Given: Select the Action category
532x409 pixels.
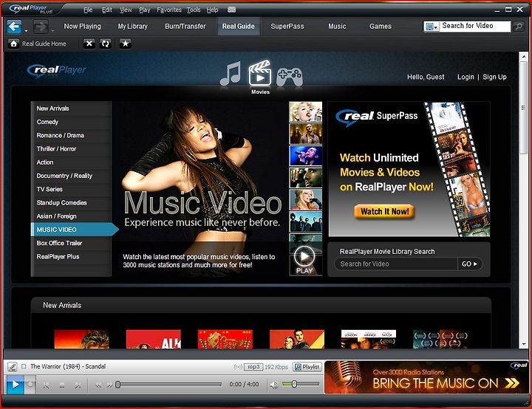Looking at the screenshot, I should click(x=72, y=162).
